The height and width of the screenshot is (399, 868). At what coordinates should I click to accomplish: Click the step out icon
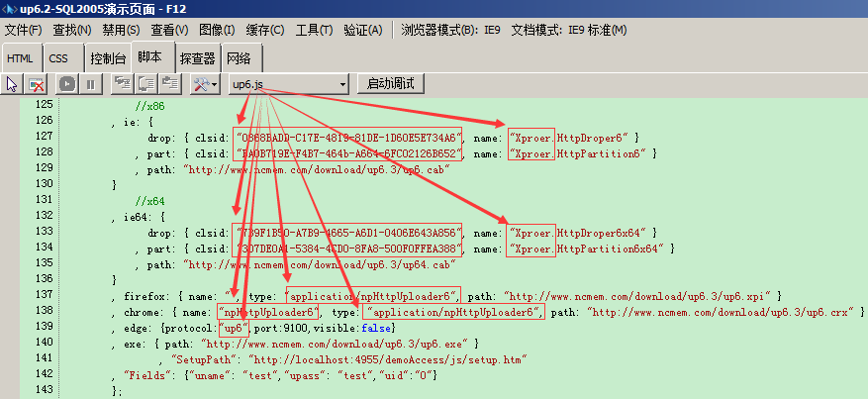click(x=171, y=84)
